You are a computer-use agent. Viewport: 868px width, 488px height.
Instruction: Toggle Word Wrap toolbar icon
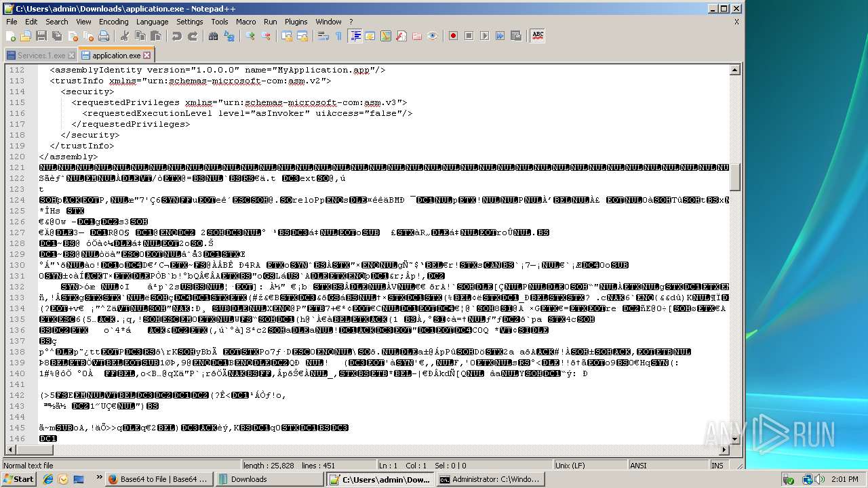(323, 36)
